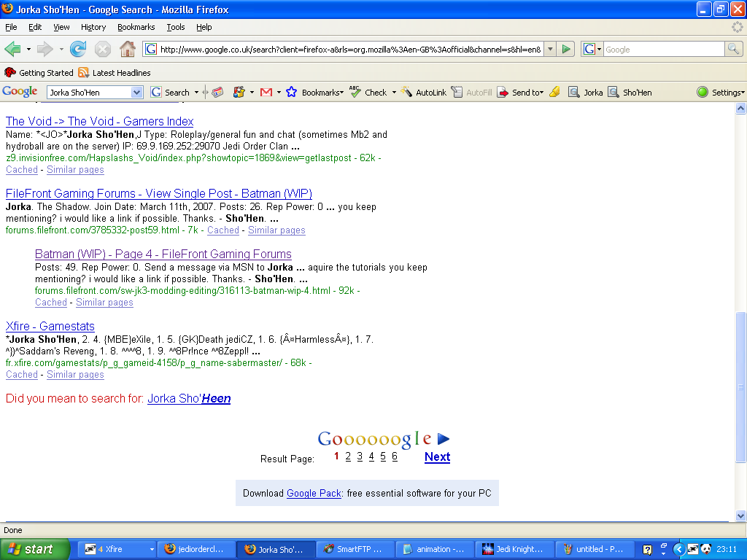
Task: Open the History menu
Action: (93, 27)
